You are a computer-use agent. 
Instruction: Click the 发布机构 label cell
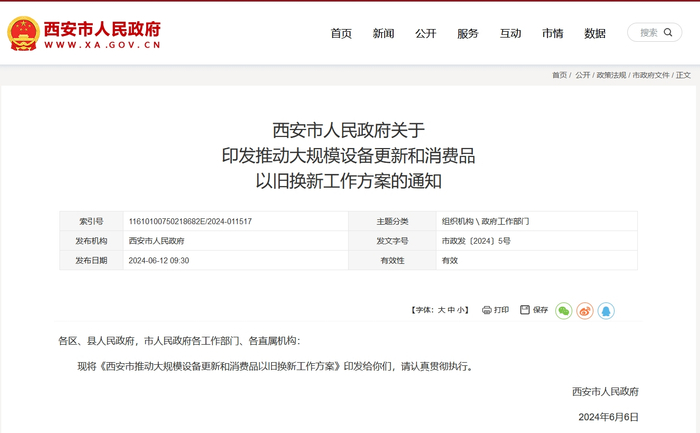[x=91, y=241]
